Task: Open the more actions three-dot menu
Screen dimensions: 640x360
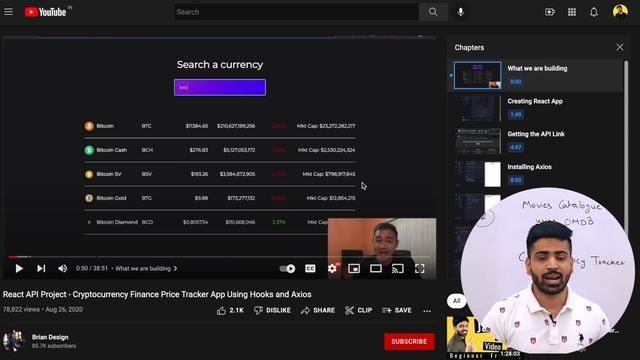Action: tap(427, 311)
